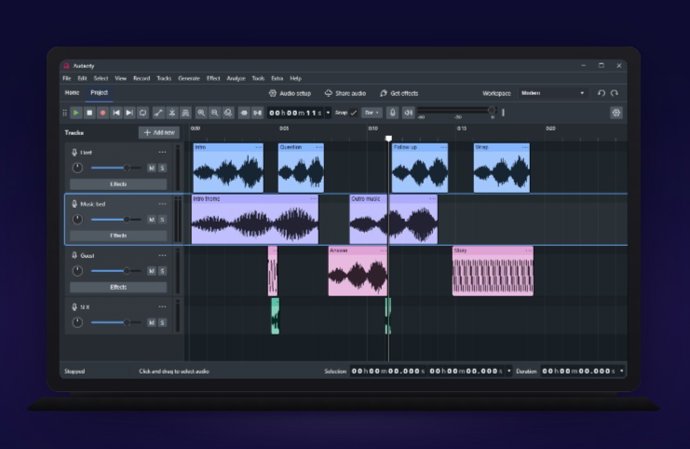
Task: Click the split/cut tool icon in toolbar
Action: (x=172, y=113)
